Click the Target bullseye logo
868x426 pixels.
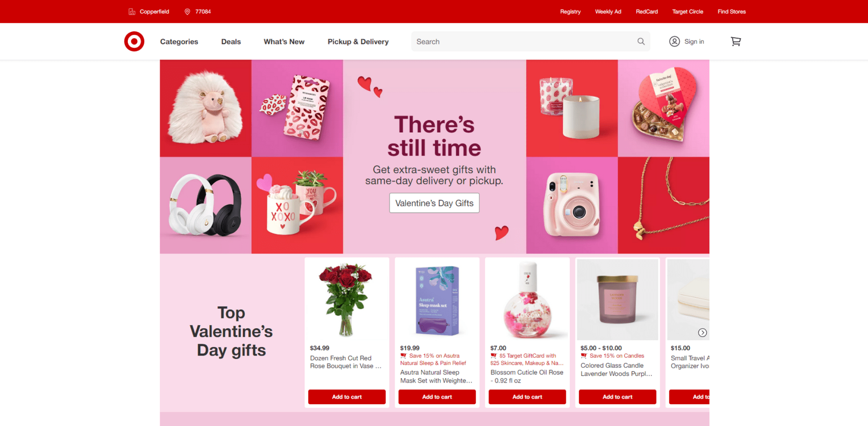pyautogui.click(x=134, y=41)
